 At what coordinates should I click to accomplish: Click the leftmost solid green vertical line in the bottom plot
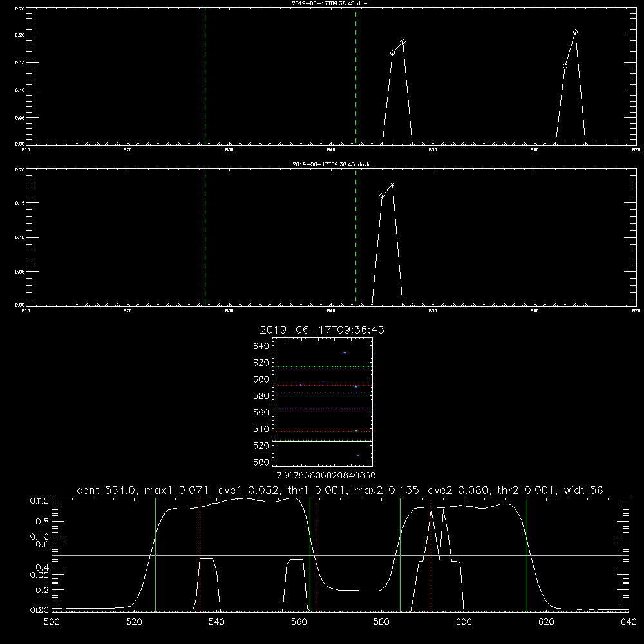[156, 554]
